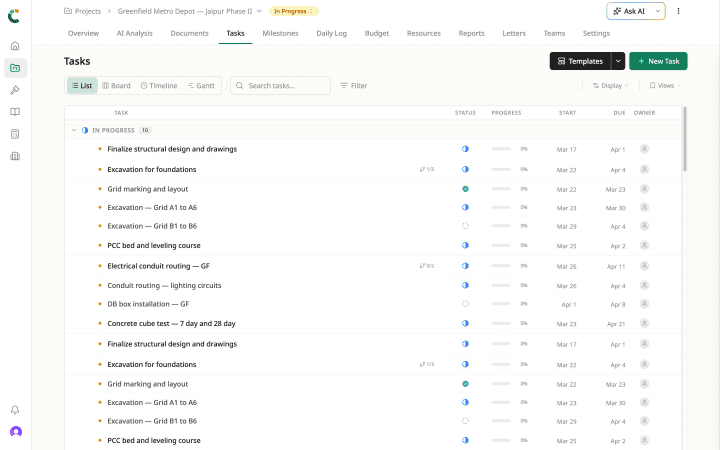Click priority dot of DB box installation — GF
Screen dimensions: 720x450
pyautogui.click(x=100, y=304)
